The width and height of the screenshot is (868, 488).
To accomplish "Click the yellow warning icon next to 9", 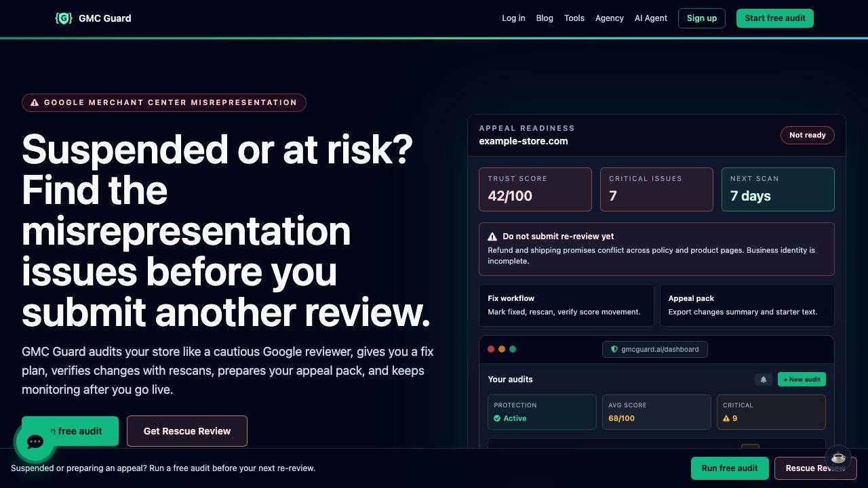I will pyautogui.click(x=726, y=418).
